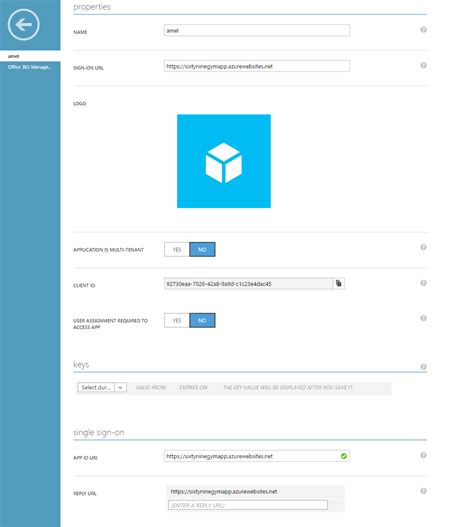Open Office 365 Manage... sidebar item
The height and width of the screenshot is (527, 474).
[30, 67]
